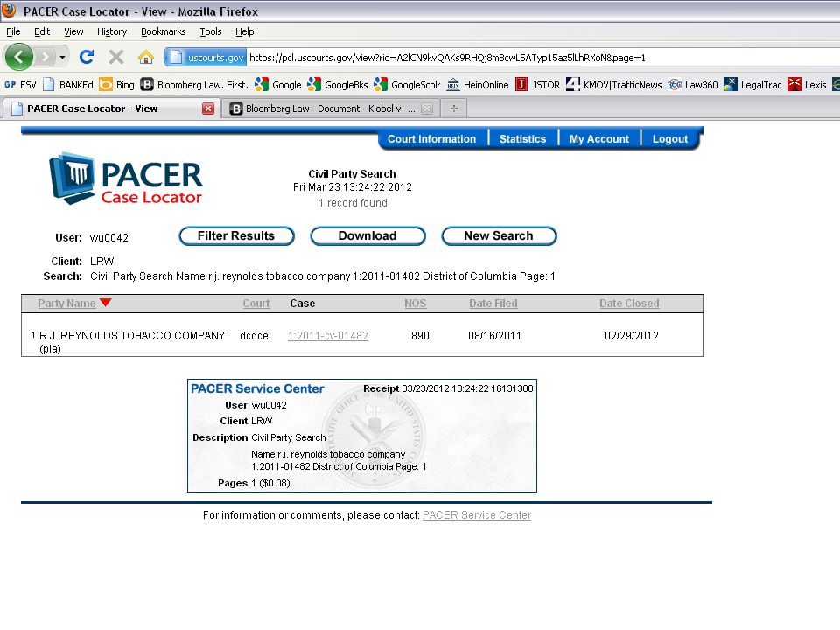Click the New Search button
840x630 pixels.
499,236
